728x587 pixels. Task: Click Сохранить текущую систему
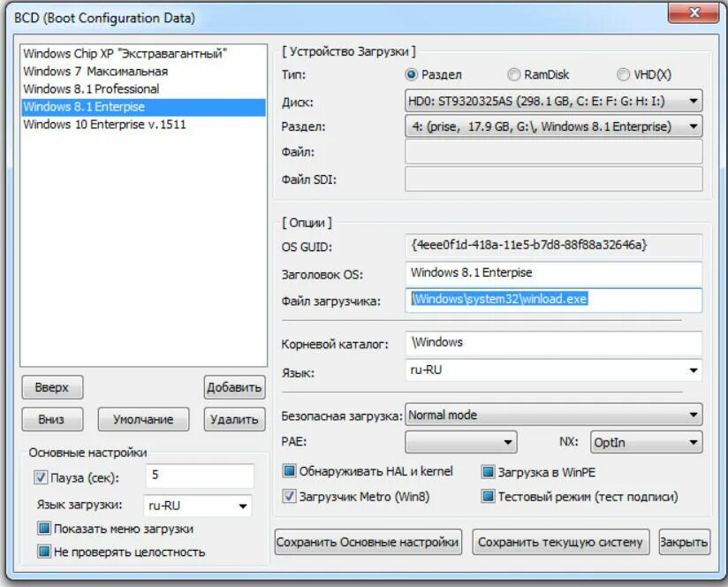click(x=560, y=541)
